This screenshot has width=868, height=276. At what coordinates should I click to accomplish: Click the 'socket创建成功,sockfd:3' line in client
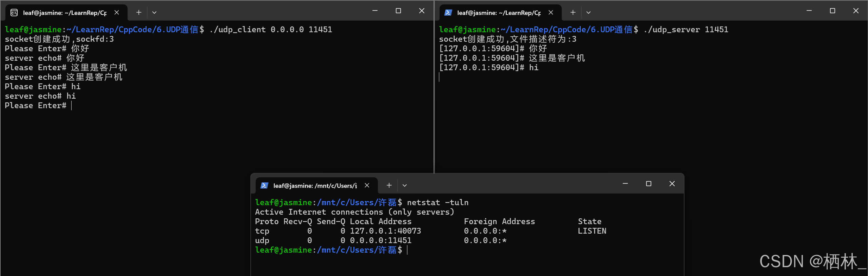point(59,39)
